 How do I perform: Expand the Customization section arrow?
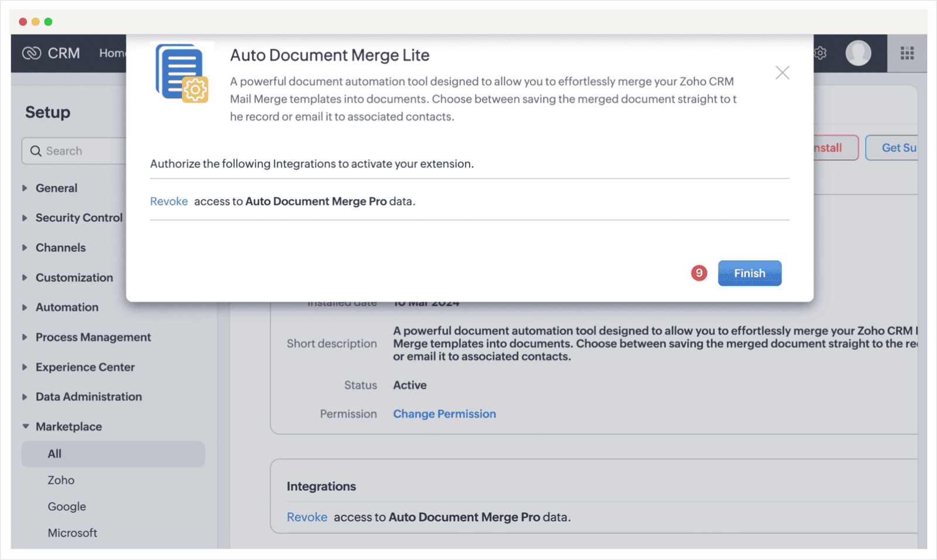click(x=25, y=277)
